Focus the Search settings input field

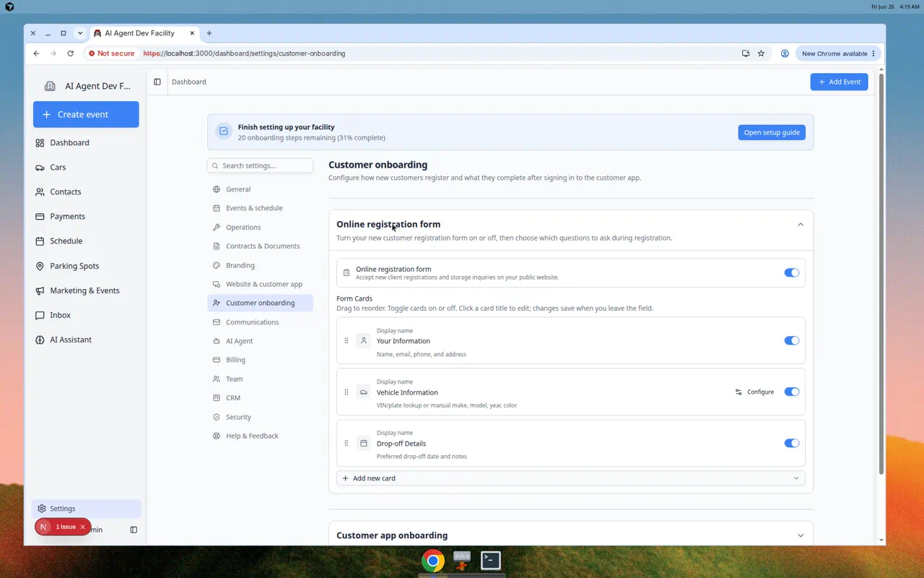(260, 165)
